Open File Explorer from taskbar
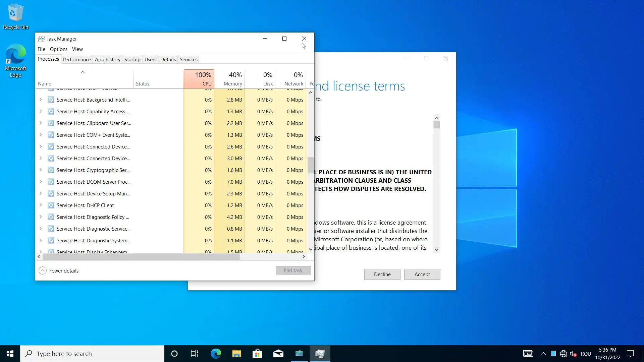644x362 pixels. [x=236, y=354]
